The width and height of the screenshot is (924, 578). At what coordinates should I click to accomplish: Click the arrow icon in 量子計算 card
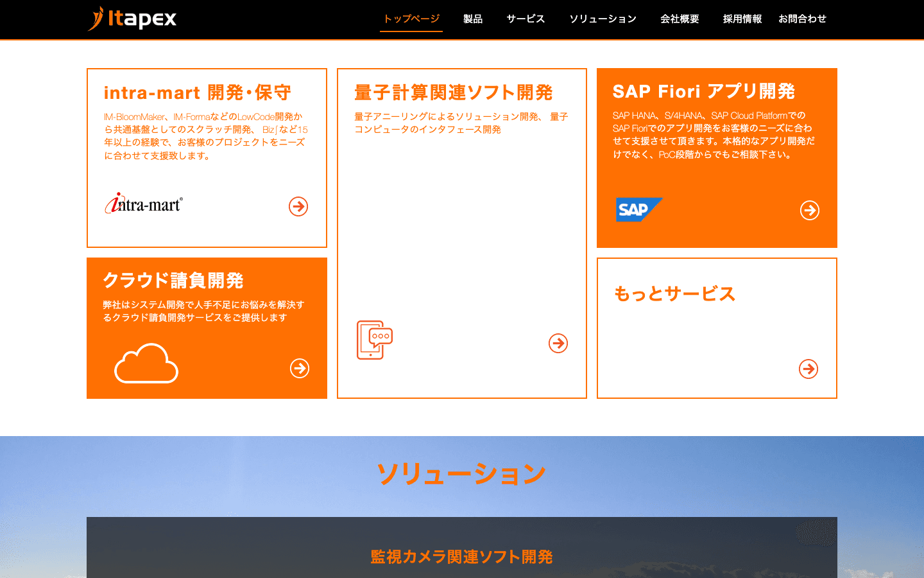(x=558, y=344)
